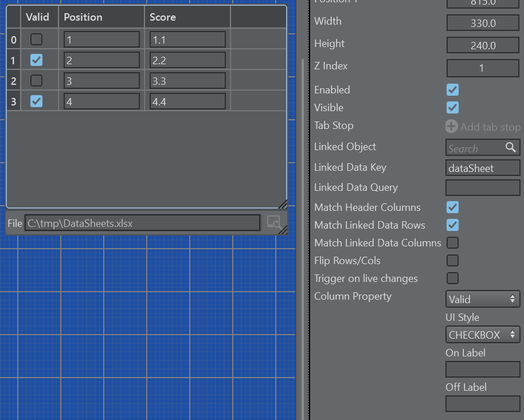Enable Flip Rows/Cols option

[x=452, y=261]
